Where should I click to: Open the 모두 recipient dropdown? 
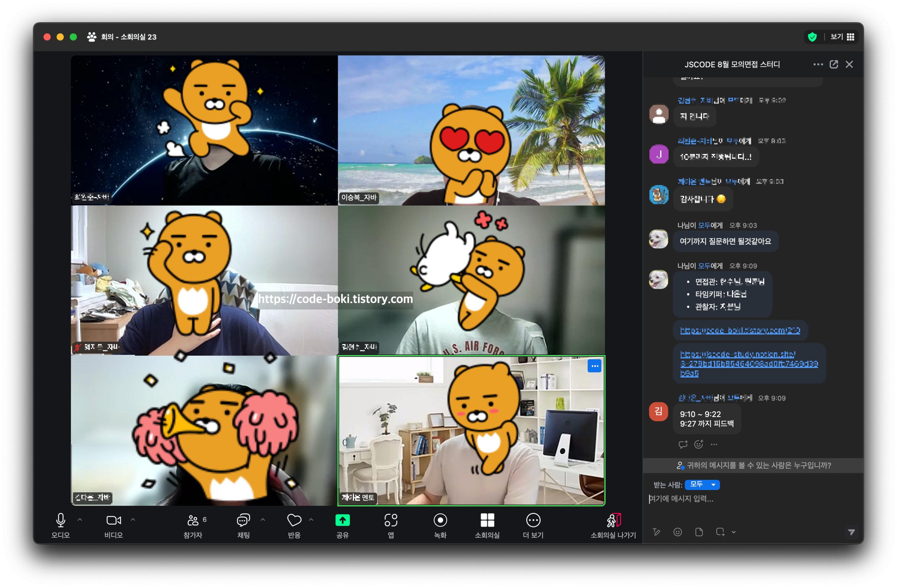(x=702, y=485)
